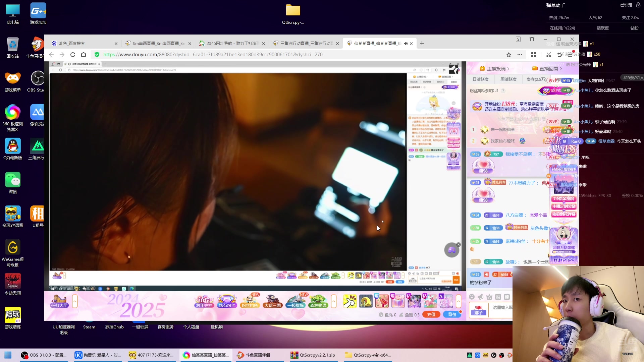Viewport: 644px width, 362px height.
Task: Open a new browser tab
Action: pos(422,43)
